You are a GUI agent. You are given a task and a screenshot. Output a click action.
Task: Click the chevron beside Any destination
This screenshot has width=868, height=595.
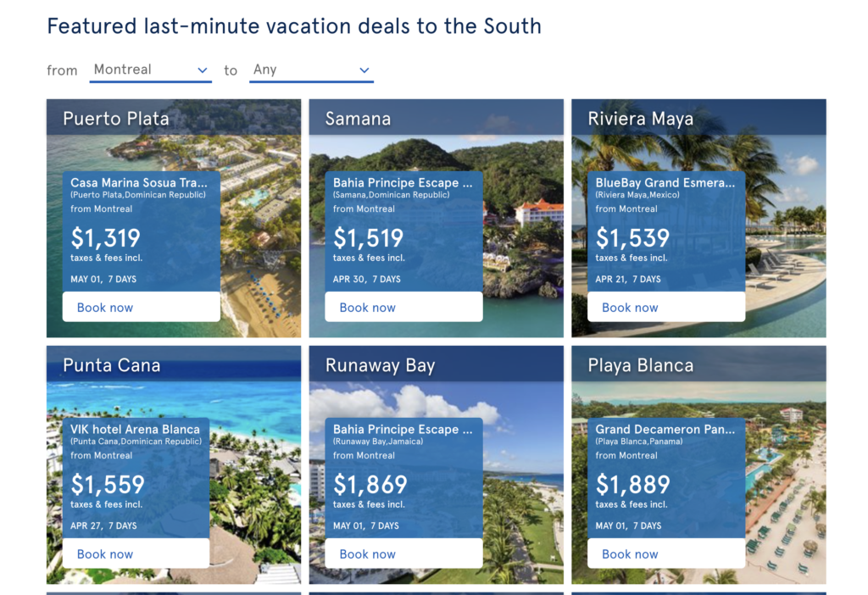(x=364, y=70)
